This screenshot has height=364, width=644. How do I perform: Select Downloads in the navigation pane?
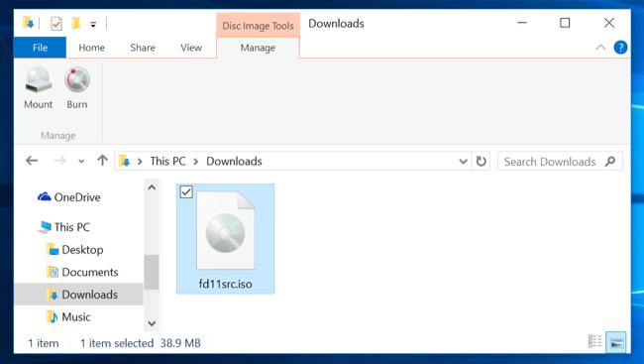click(x=78, y=295)
